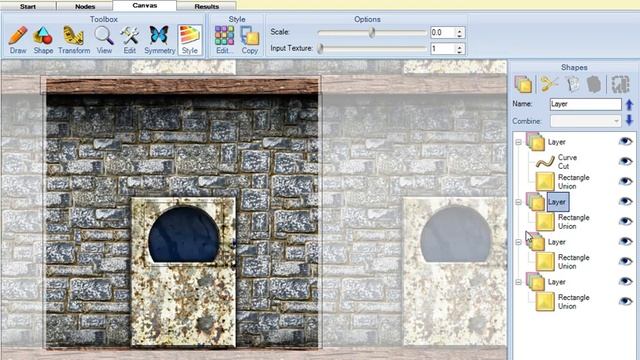Screen dimensions: 640x360
Task: Click the Curve Cut squiggle icon
Action: tap(545, 162)
